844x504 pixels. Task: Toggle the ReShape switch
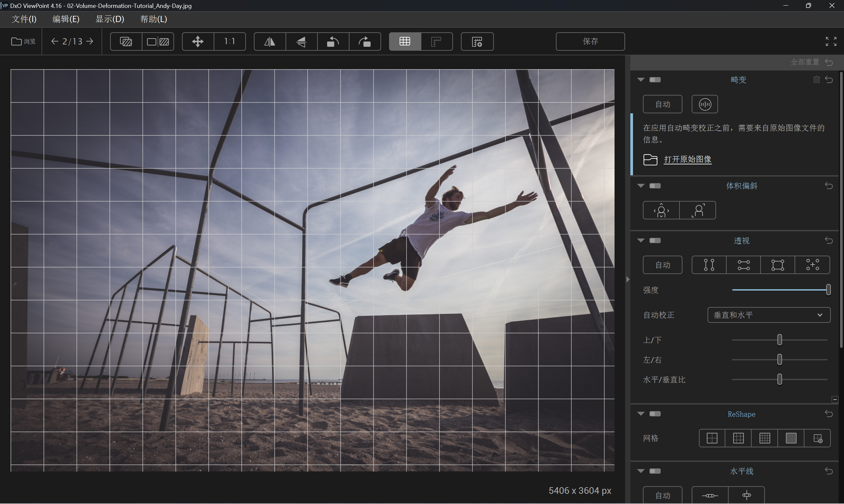(x=655, y=414)
